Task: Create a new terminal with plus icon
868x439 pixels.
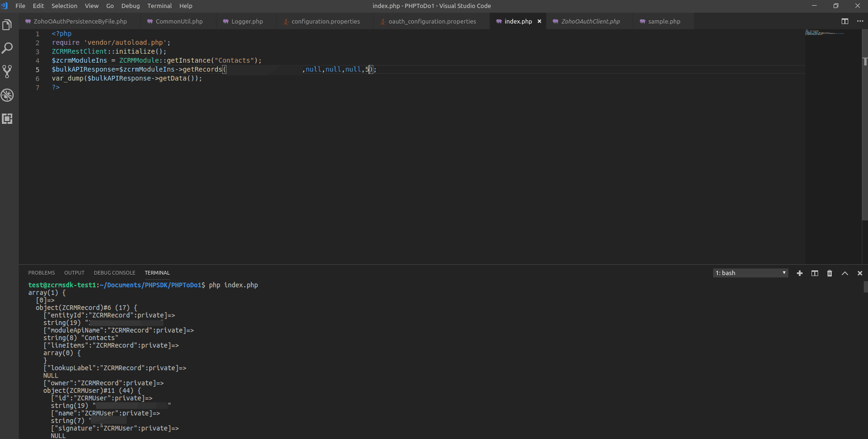Action: click(799, 273)
